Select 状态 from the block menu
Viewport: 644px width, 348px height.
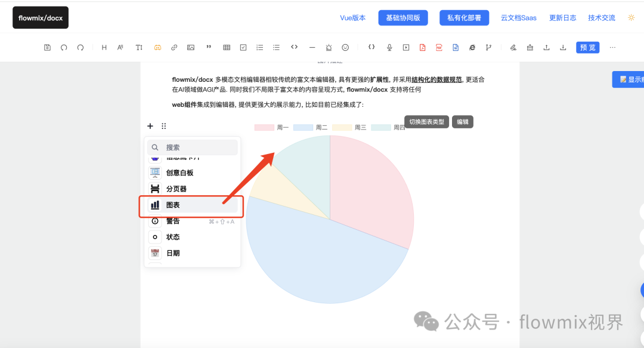coord(192,237)
